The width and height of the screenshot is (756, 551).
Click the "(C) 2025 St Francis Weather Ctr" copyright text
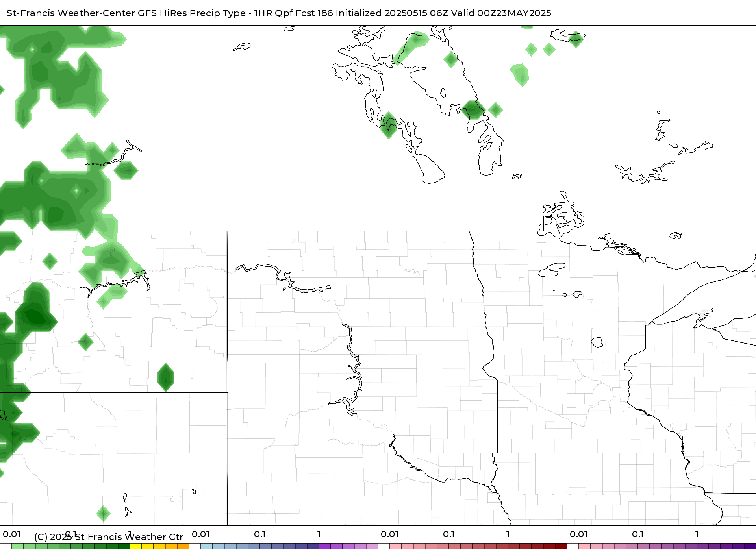click(x=109, y=537)
